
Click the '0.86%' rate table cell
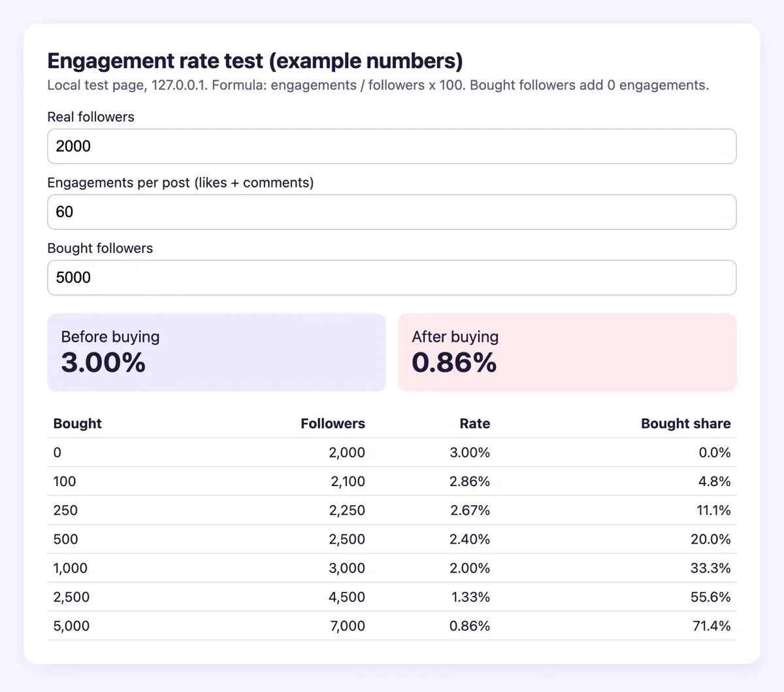pos(470,626)
